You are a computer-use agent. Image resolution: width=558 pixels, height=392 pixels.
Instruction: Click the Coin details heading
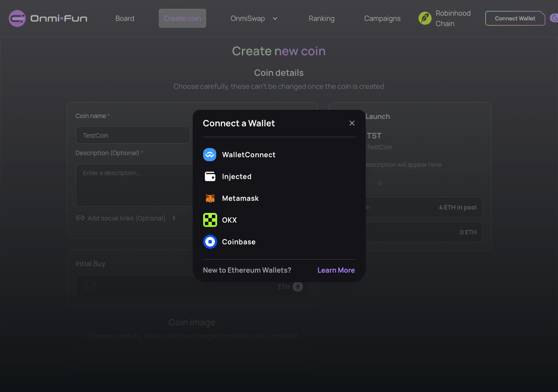(279, 73)
